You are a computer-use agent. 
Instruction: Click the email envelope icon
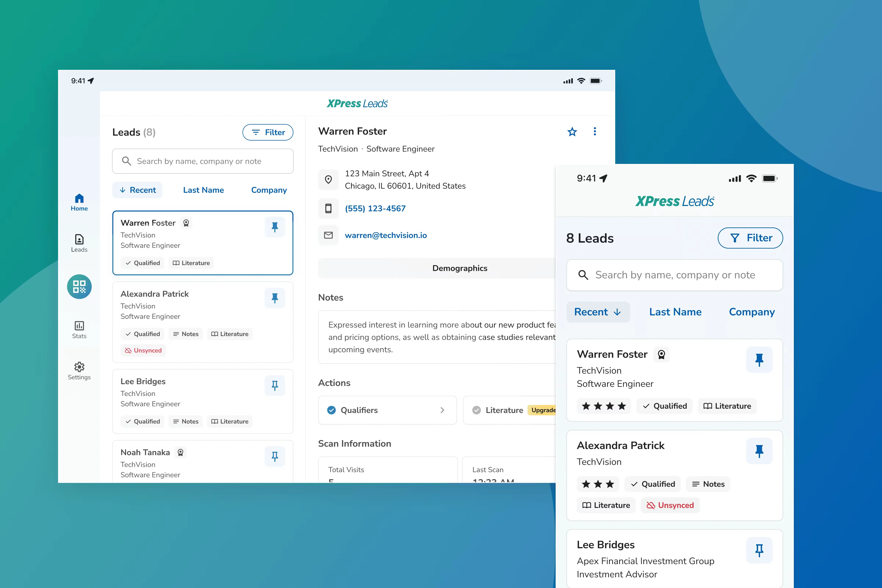coord(328,235)
